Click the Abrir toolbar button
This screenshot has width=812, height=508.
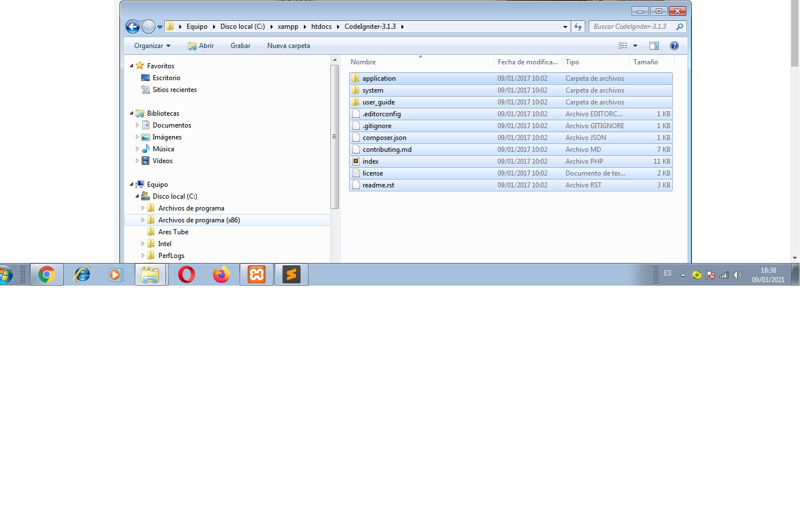click(x=201, y=46)
